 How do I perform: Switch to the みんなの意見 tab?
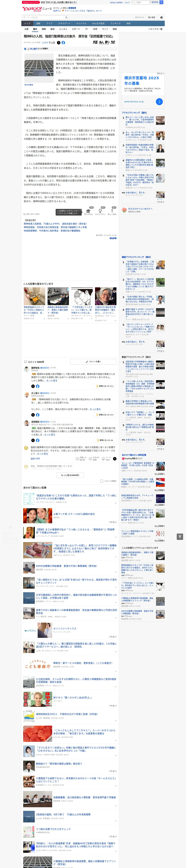(x=99, y=24)
